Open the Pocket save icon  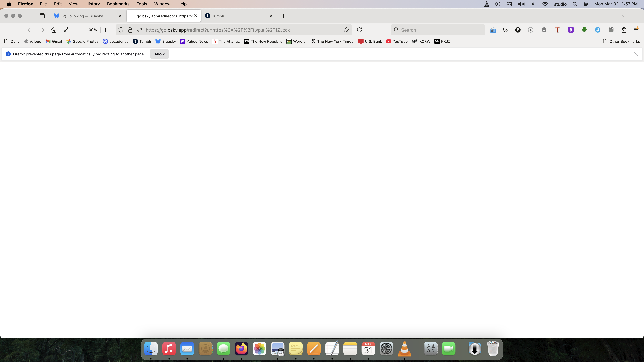coord(506,30)
